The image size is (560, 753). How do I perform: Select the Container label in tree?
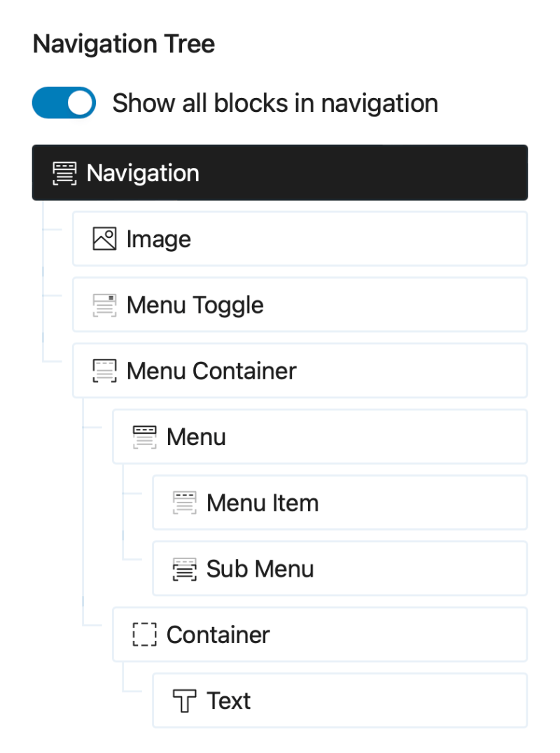218,635
